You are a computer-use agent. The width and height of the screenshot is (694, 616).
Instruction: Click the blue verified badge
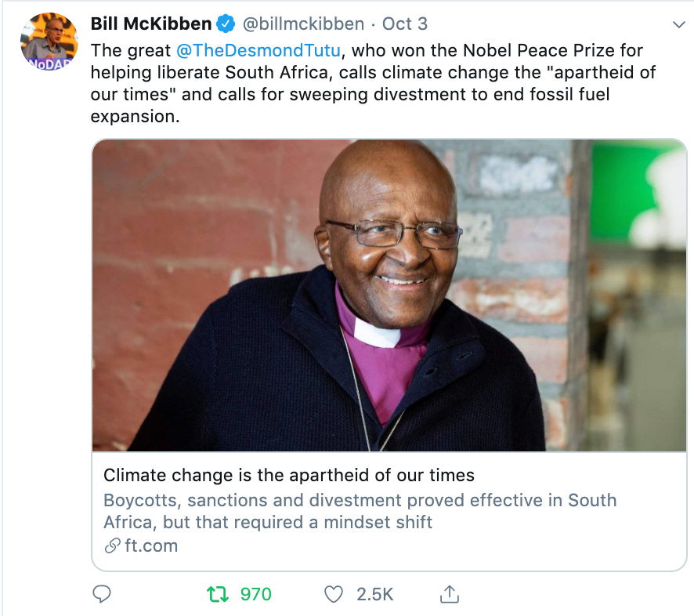226,24
